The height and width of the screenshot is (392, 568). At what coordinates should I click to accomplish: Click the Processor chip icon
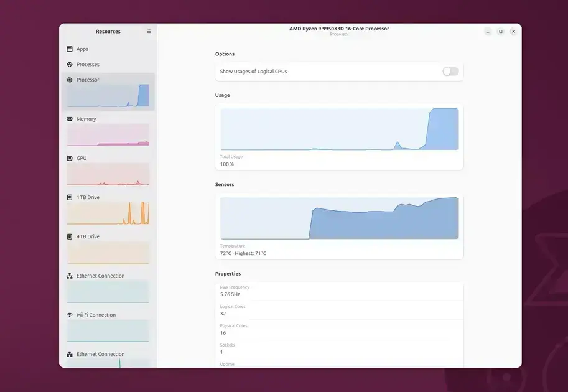[x=70, y=80]
